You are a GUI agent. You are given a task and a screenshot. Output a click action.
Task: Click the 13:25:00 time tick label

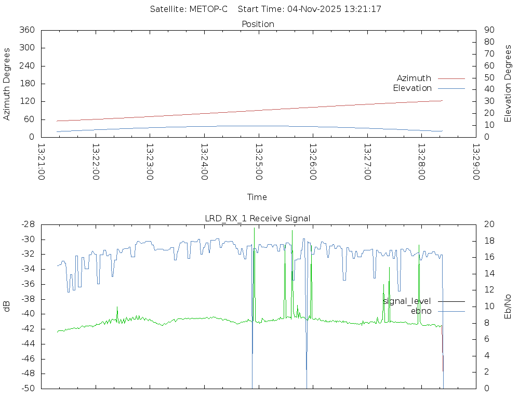[258, 162]
